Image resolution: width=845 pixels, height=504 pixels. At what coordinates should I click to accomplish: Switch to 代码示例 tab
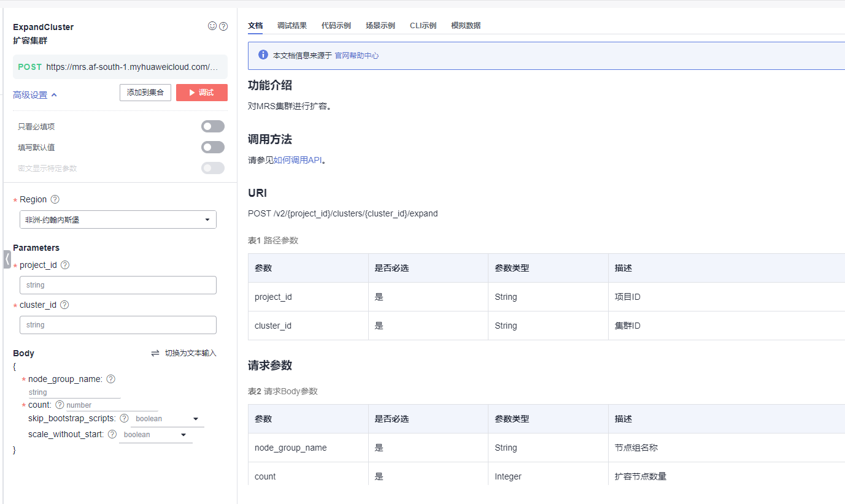click(336, 26)
